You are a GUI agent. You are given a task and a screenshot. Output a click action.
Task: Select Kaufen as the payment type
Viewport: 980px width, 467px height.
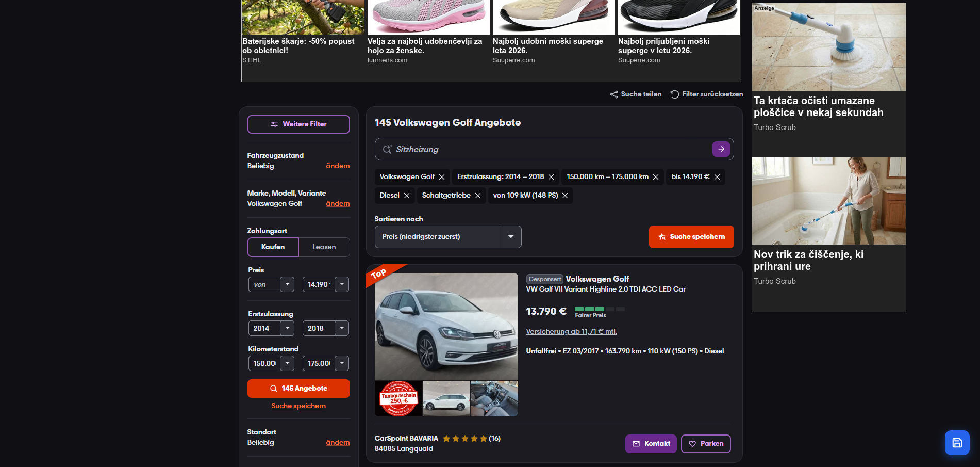[x=273, y=247]
